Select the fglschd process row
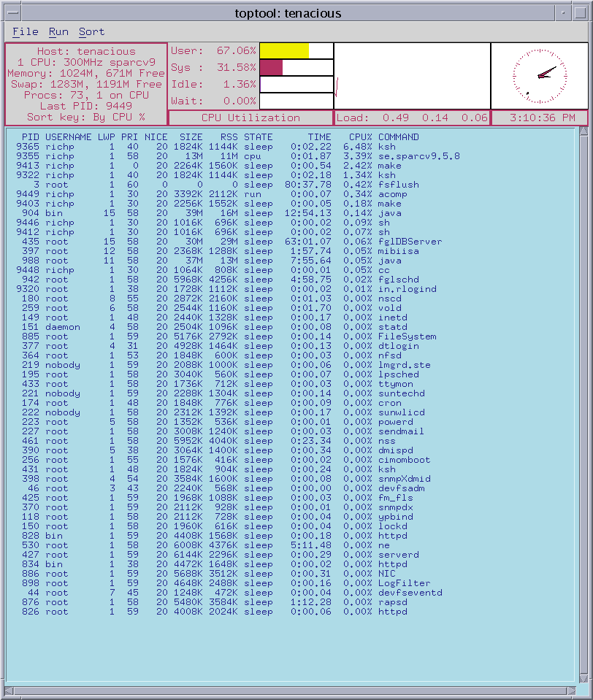 pos(221,280)
